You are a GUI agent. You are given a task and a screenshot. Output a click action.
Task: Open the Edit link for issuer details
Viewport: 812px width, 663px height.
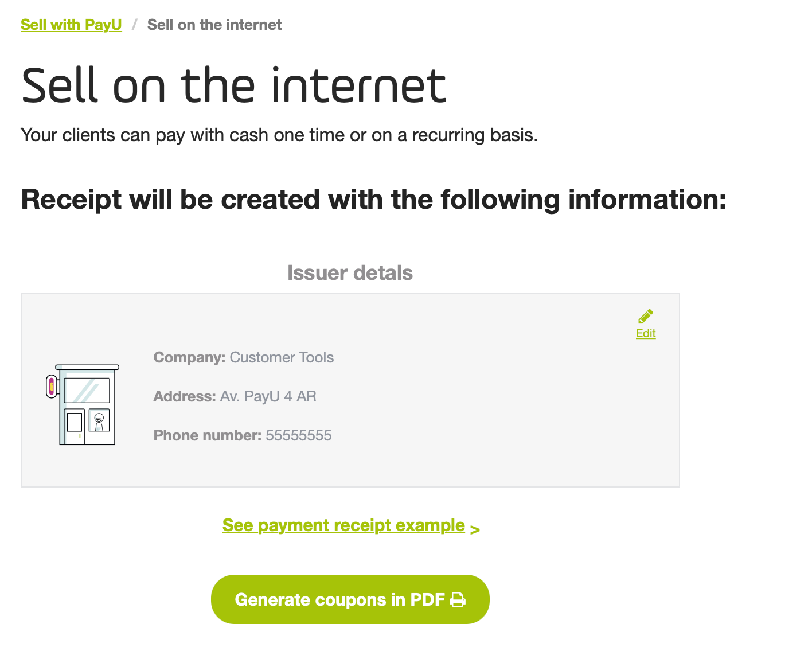[x=646, y=333]
